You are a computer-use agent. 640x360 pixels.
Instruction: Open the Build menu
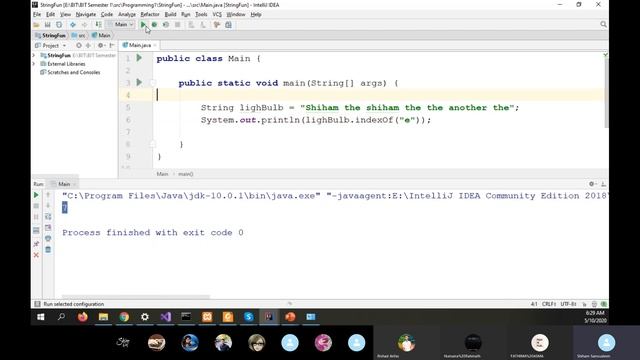click(170, 14)
